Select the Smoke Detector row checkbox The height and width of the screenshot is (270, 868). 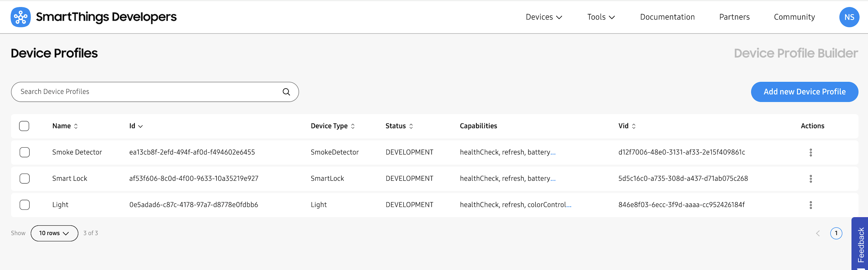(24, 152)
